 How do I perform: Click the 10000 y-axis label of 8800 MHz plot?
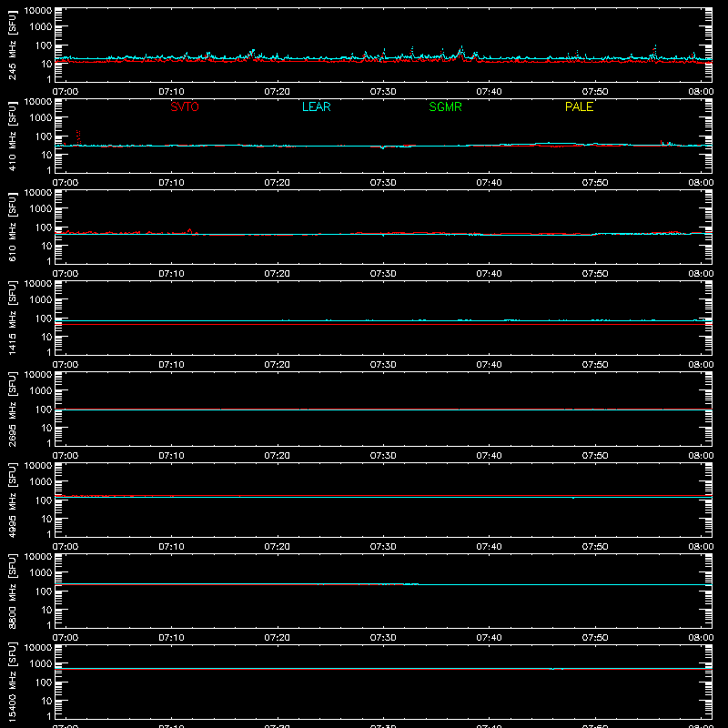(38, 557)
